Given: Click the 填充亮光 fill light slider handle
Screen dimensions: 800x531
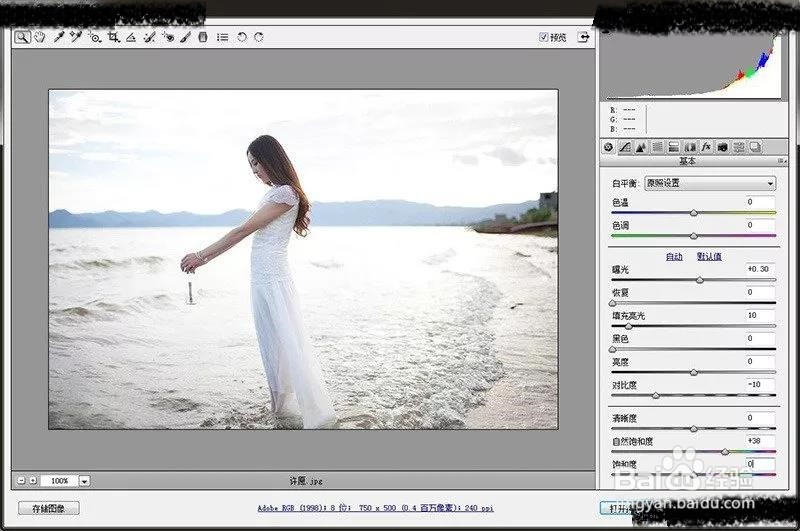Looking at the screenshot, I should [629, 326].
